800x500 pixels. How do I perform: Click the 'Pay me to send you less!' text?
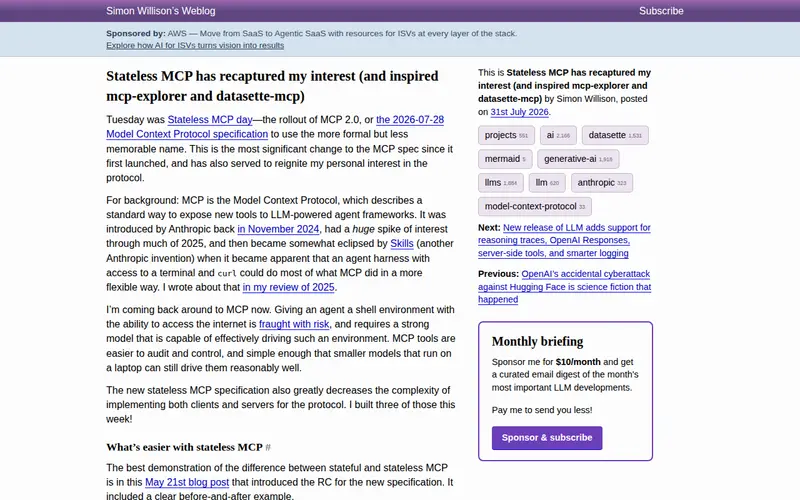click(x=542, y=410)
